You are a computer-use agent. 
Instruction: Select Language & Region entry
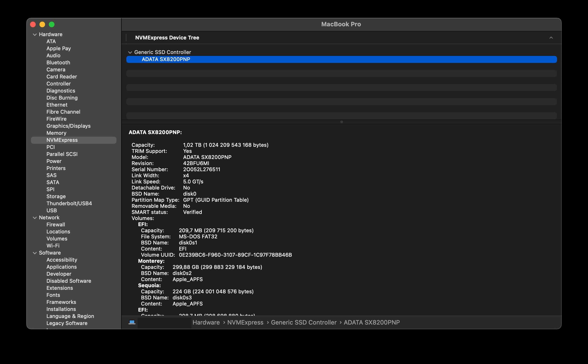click(70, 316)
